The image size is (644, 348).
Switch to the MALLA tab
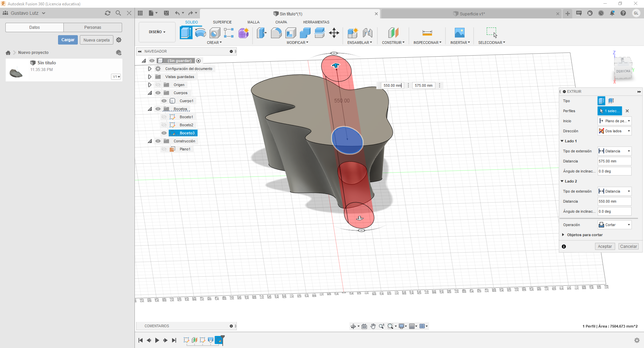253,22
